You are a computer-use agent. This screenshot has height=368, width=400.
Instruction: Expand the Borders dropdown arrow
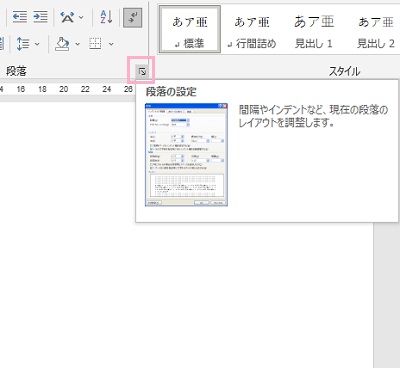[111, 44]
